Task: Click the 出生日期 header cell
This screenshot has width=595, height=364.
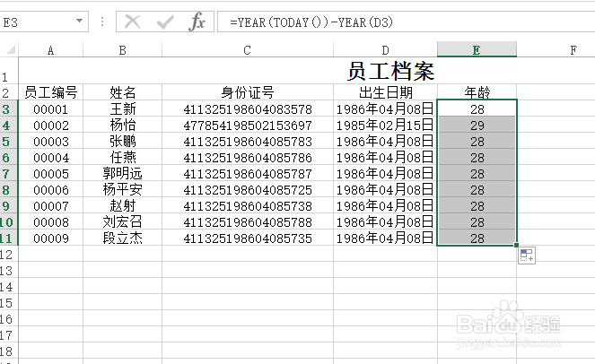Action: (x=385, y=92)
